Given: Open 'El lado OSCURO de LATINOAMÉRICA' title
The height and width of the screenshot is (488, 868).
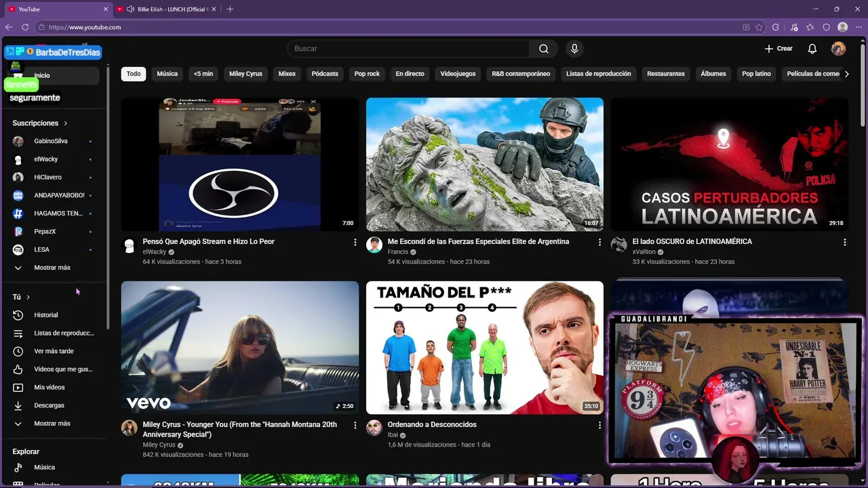Looking at the screenshot, I should (692, 242).
